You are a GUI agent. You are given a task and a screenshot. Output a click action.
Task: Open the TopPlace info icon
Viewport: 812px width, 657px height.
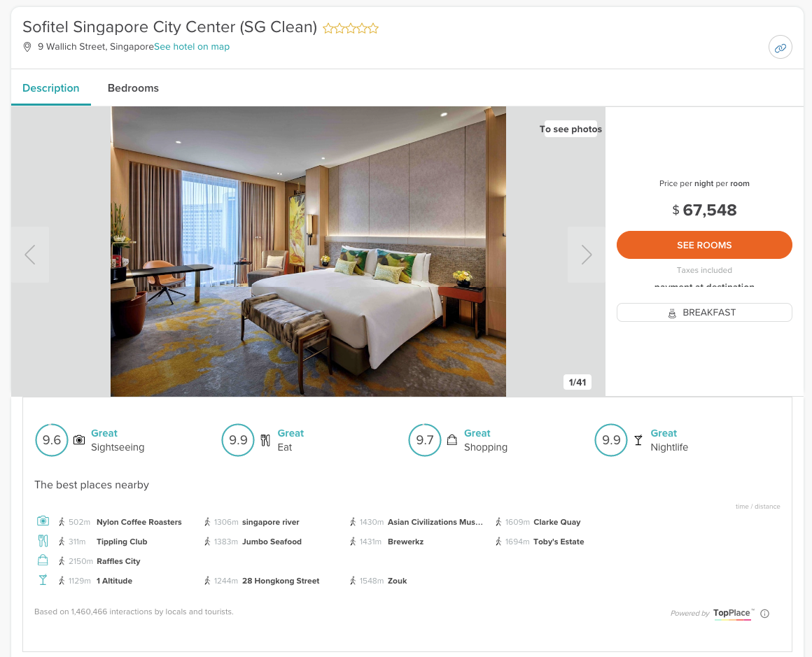(764, 614)
